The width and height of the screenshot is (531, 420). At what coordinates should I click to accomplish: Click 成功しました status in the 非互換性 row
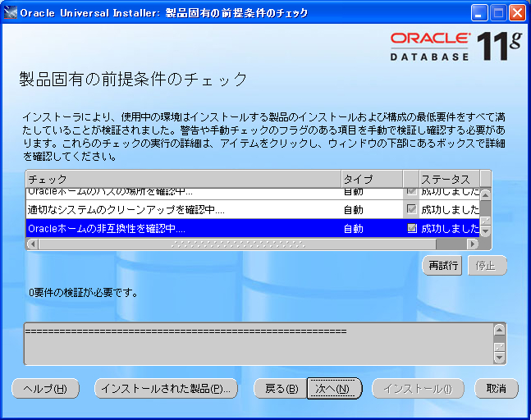(x=450, y=229)
